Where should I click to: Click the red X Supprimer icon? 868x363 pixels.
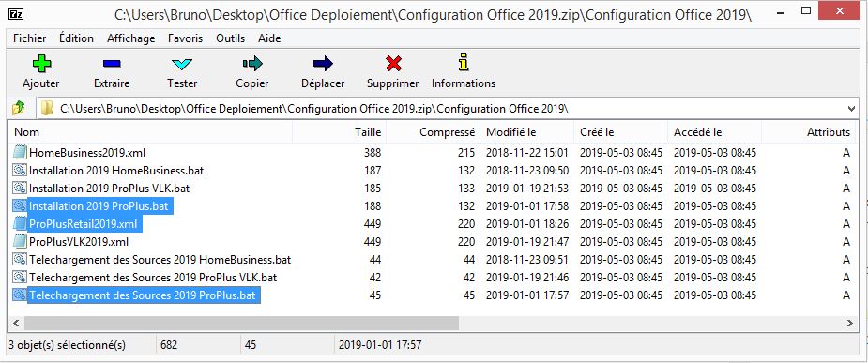(x=393, y=64)
